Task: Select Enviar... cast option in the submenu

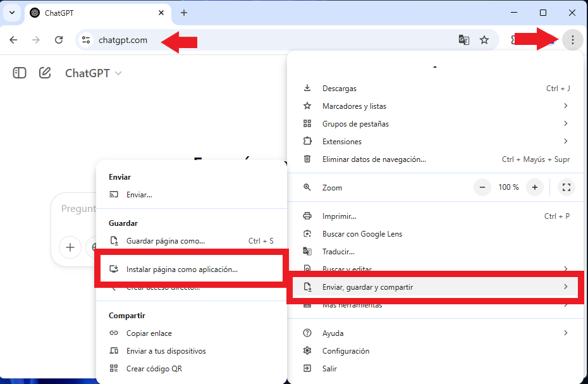Action: [192, 195]
